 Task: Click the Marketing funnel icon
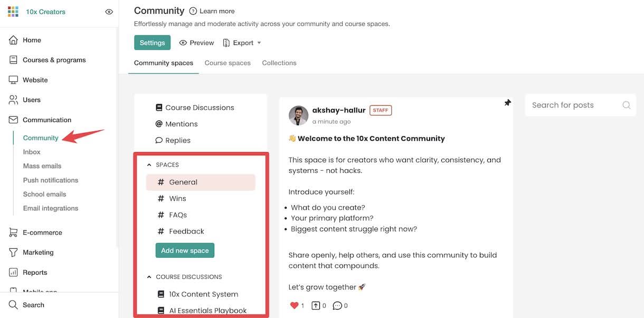pyautogui.click(x=13, y=252)
